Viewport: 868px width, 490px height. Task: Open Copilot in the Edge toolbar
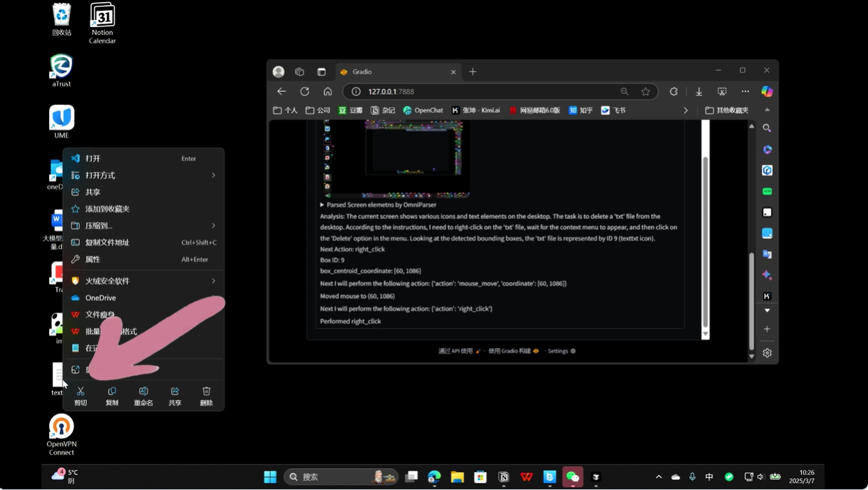(767, 91)
